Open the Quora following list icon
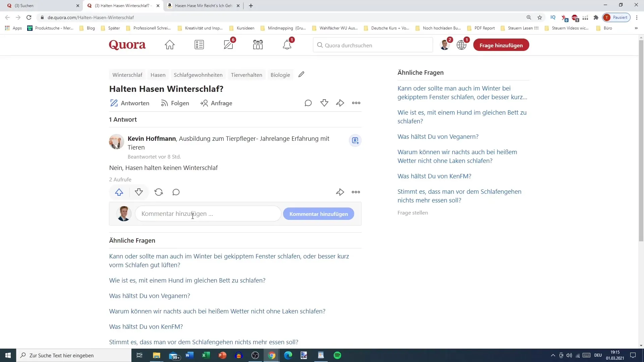This screenshot has height=362, width=644. click(199, 45)
